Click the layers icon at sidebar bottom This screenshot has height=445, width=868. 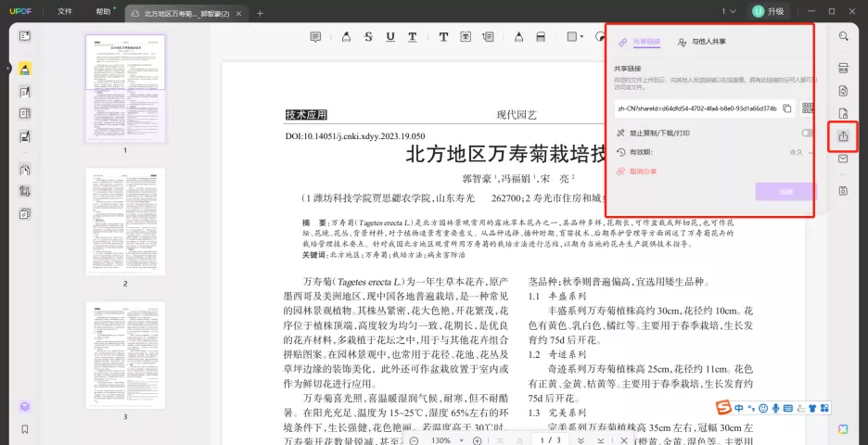24,407
